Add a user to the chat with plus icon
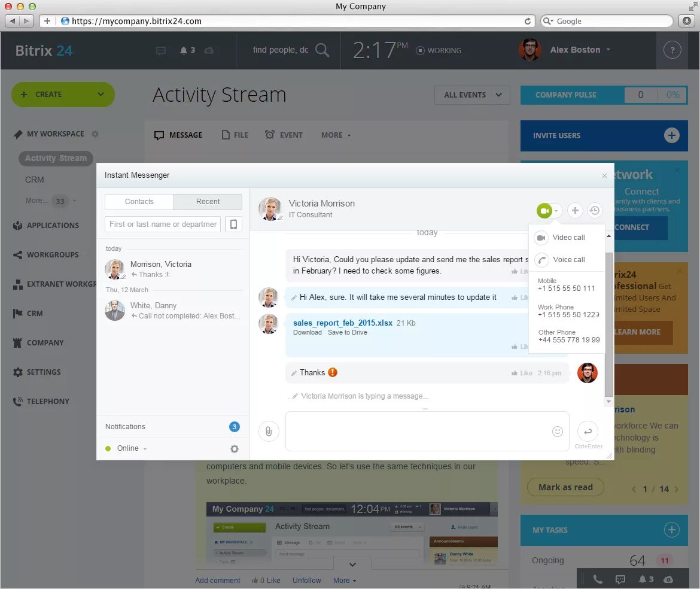 click(575, 210)
